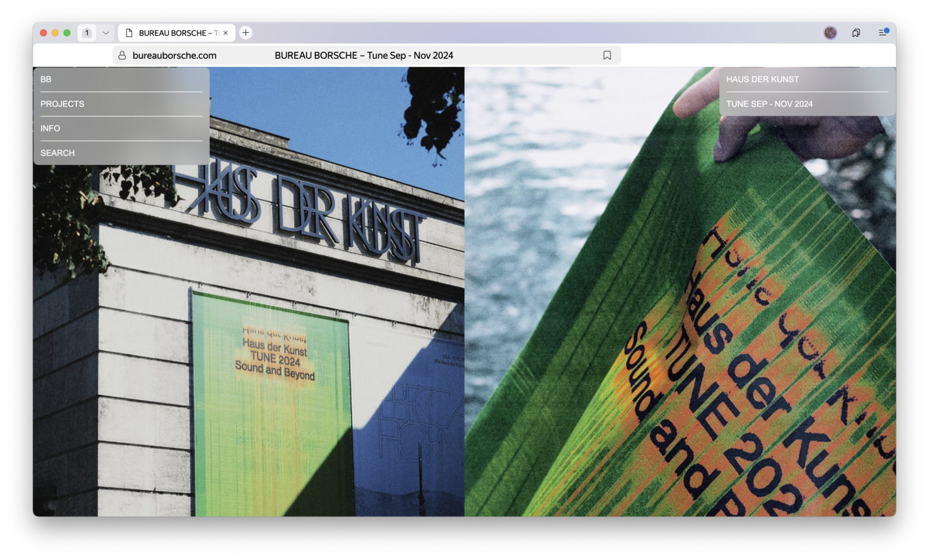Close the BUREAU BORSCHE tab
Image resolution: width=929 pixels, height=560 pixels.
point(226,33)
